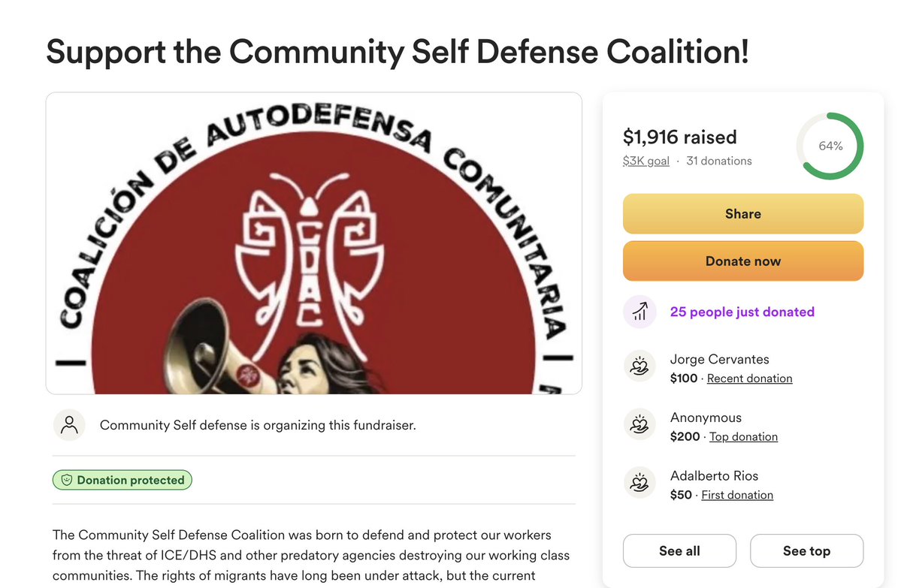
Task: Open the Top donation link
Action: click(743, 436)
